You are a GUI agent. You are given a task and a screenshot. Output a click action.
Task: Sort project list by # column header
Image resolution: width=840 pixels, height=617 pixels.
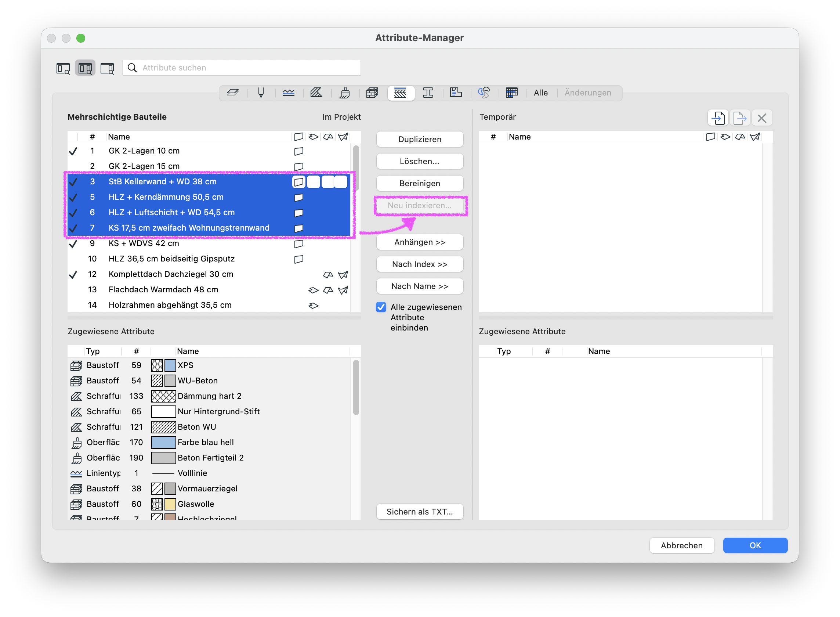click(x=92, y=137)
